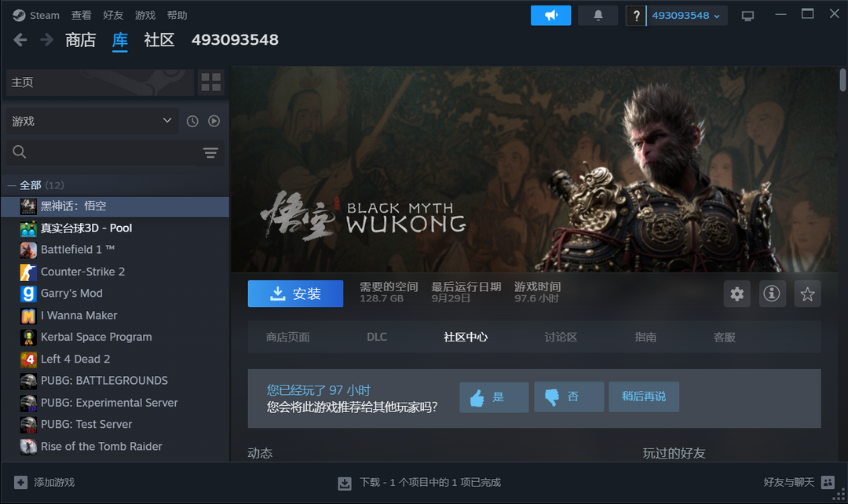Toggle the ready-to-play filter icon

214,121
